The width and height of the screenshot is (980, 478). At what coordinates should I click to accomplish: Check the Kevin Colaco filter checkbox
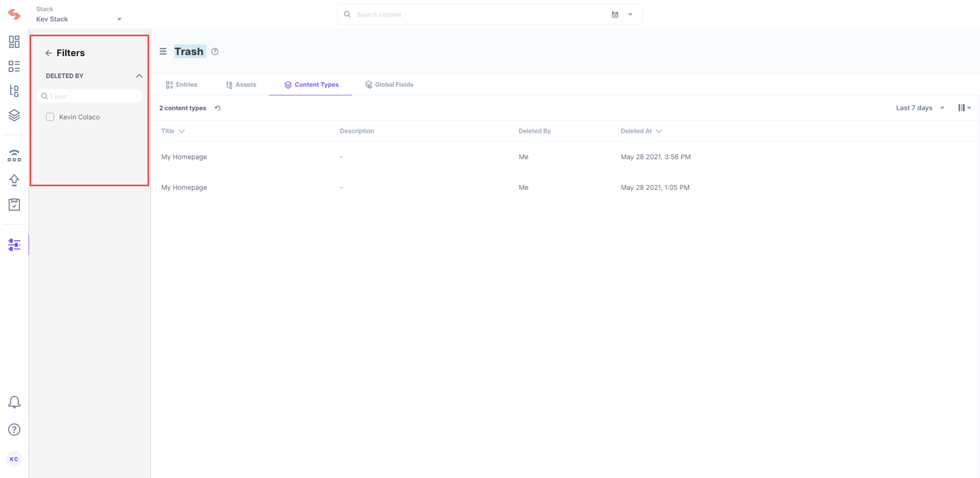tap(50, 117)
